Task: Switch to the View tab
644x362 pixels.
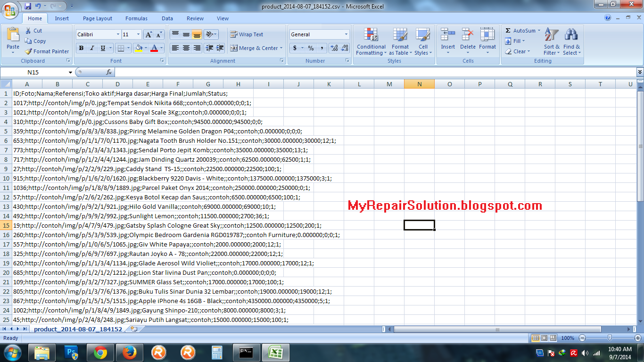Action: 223,18
